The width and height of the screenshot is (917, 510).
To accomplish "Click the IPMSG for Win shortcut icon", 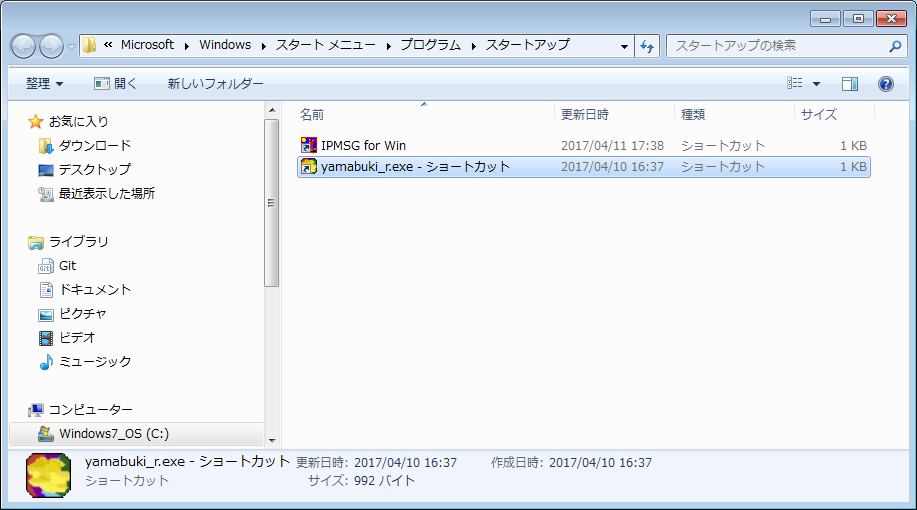I will point(310,146).
